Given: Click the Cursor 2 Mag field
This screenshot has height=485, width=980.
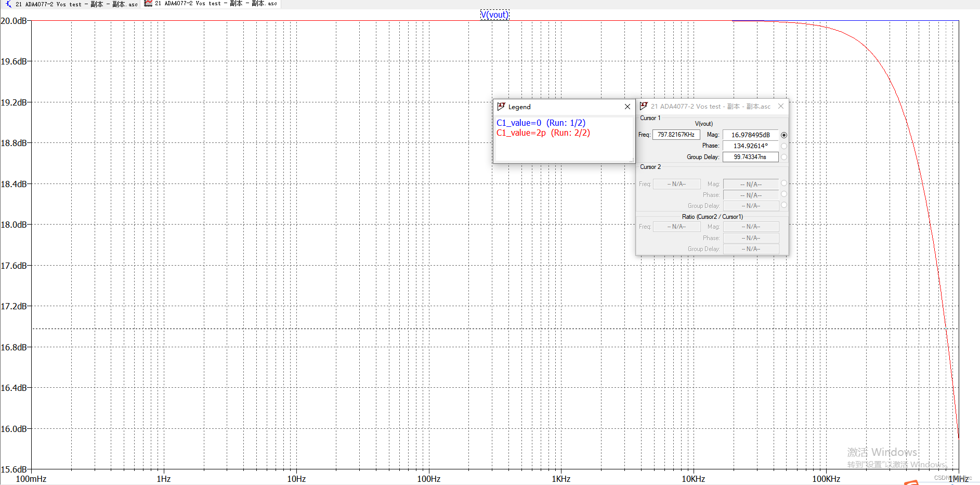Looking at the screenshot, I should (x=751, y=184).
